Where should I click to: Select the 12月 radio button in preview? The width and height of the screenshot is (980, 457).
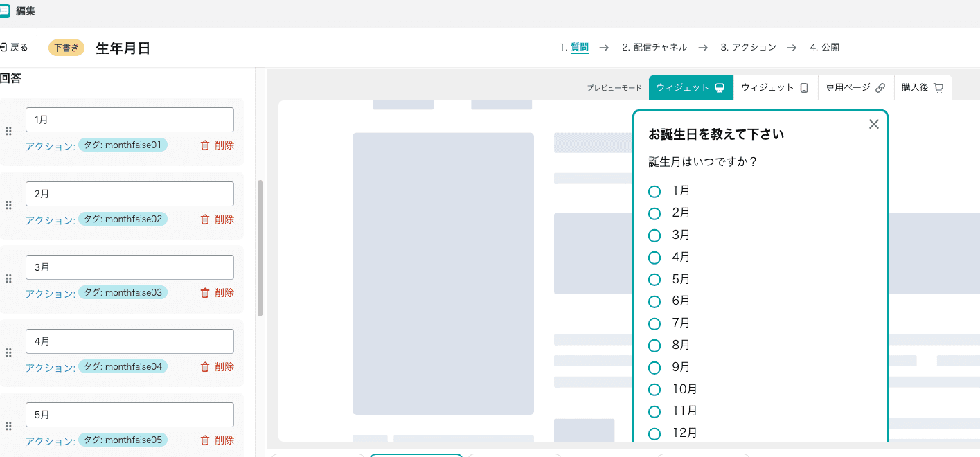tap(654, 433)
